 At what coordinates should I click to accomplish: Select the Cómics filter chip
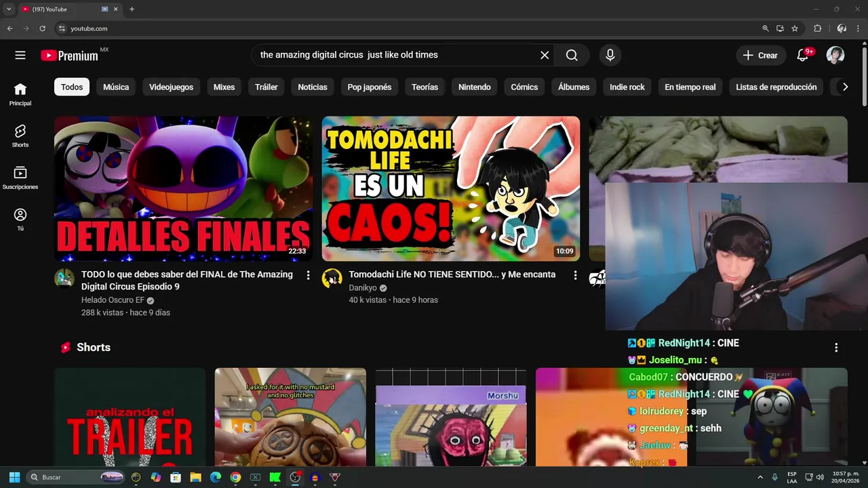tap(524, 87)
